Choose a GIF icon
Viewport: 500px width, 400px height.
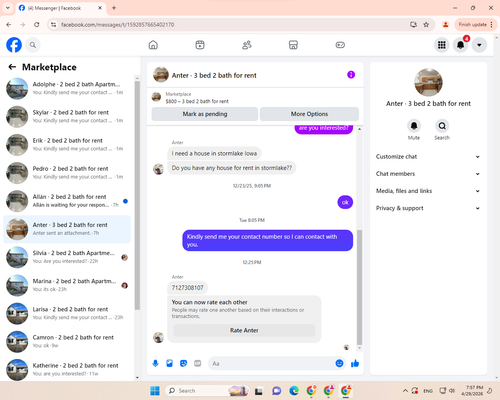(198, 363)
